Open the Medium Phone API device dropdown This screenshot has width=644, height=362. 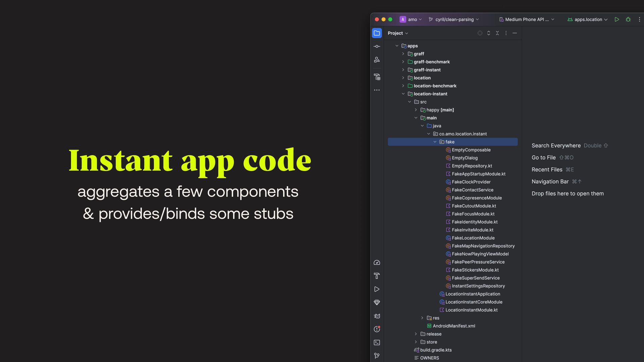point(527,19)
